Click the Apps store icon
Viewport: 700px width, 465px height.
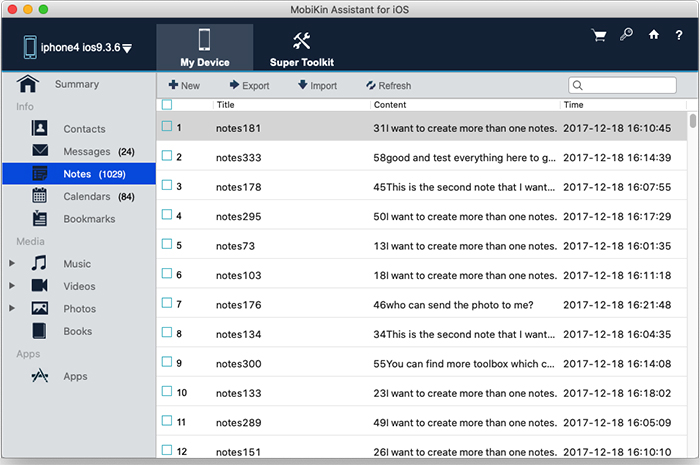(x=40, y=376)
